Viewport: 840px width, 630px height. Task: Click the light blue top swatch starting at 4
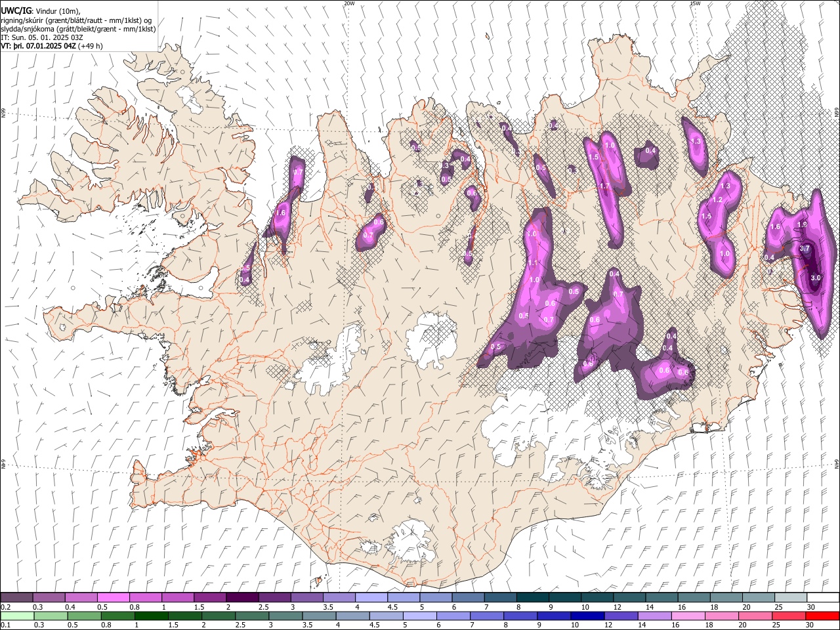371,598
